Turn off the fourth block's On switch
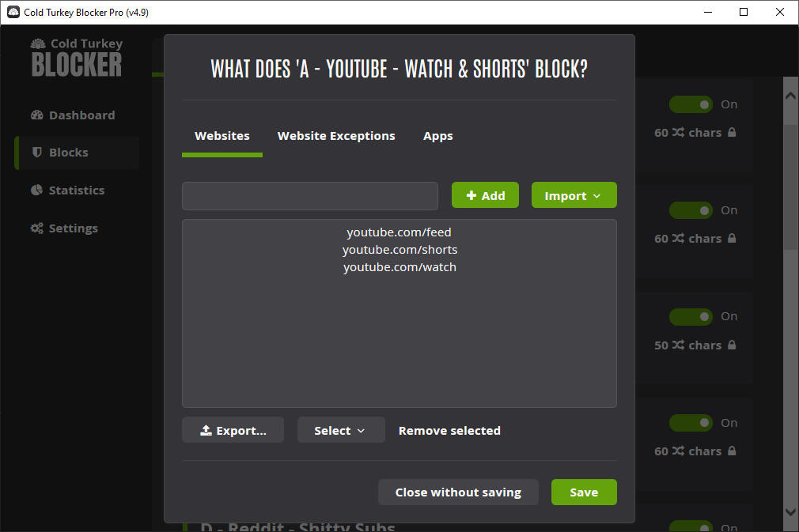The width and height of the screenshot is (799, 532). point(691,423)
